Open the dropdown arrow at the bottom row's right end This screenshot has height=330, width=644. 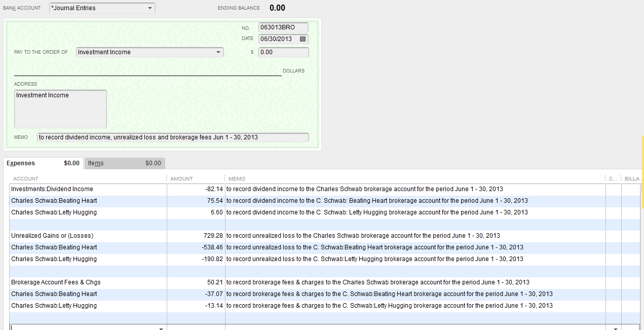point(616,328)
